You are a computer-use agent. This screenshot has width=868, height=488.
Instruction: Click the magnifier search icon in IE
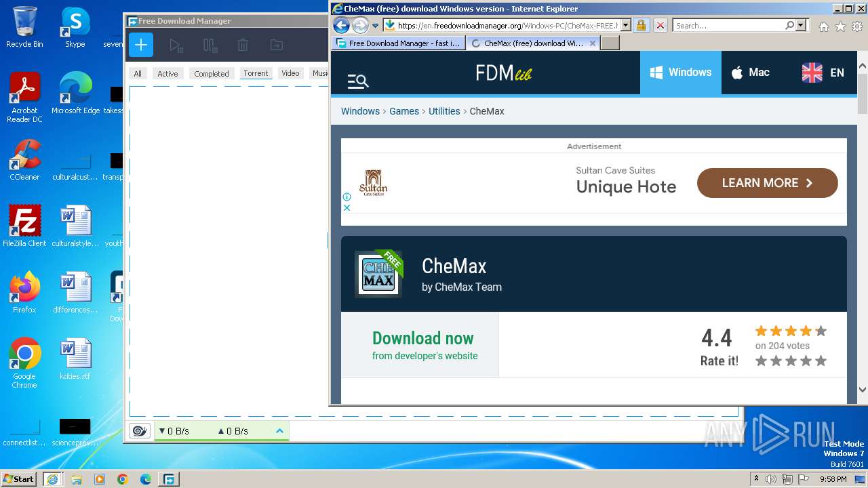(x=790, y=26)
